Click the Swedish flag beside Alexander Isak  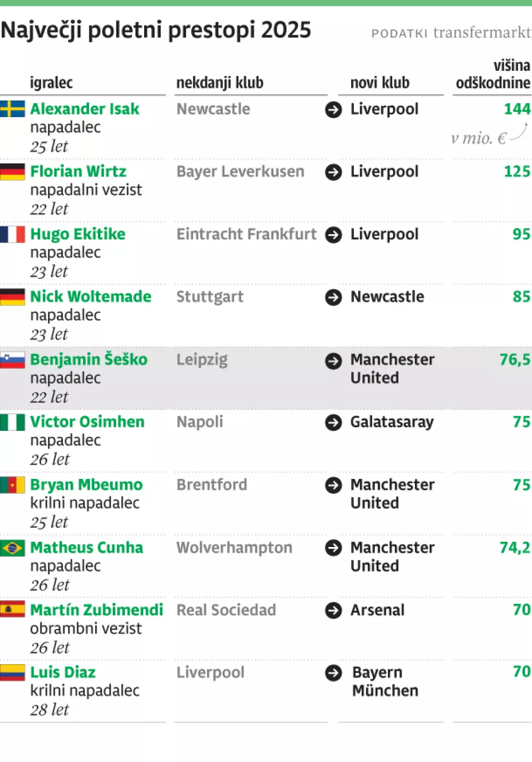(12, 109)
